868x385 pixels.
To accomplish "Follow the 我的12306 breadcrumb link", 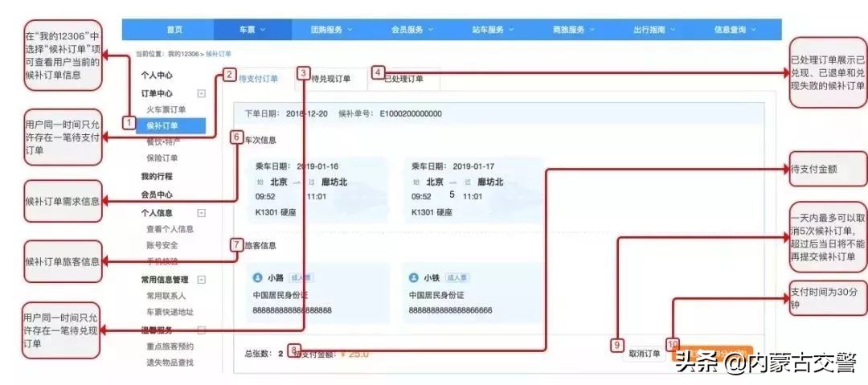I will 183,55.
